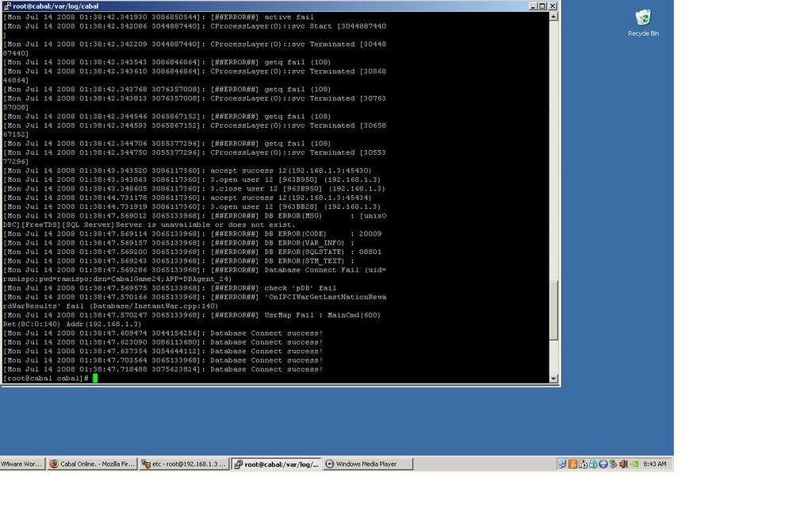Click the Safely Remove Hardware tray icon
Screen dimensions: 812x508
coord(592,464)
